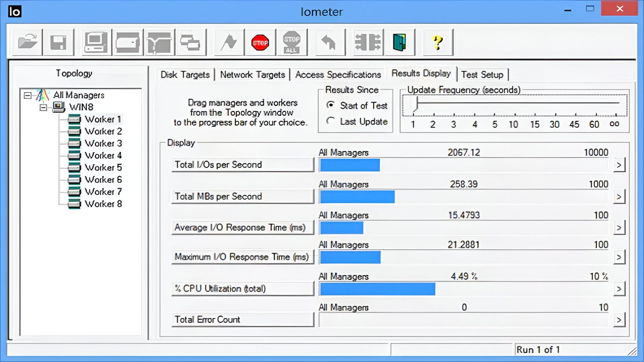Select the Start of Test radio button

tap(331, 105)
